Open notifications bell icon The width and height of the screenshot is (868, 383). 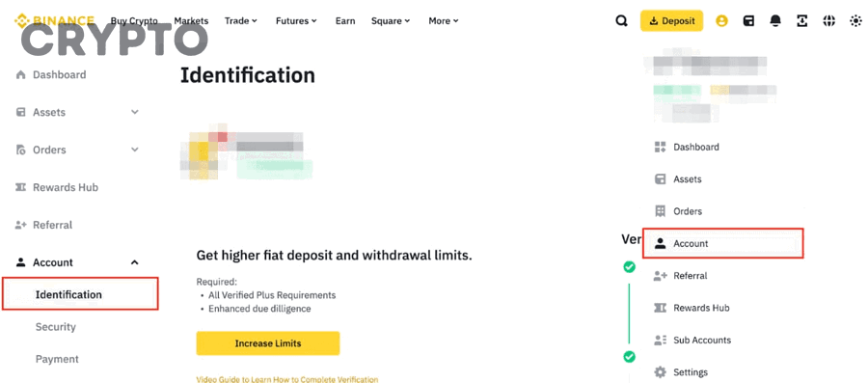coord(775,21)
